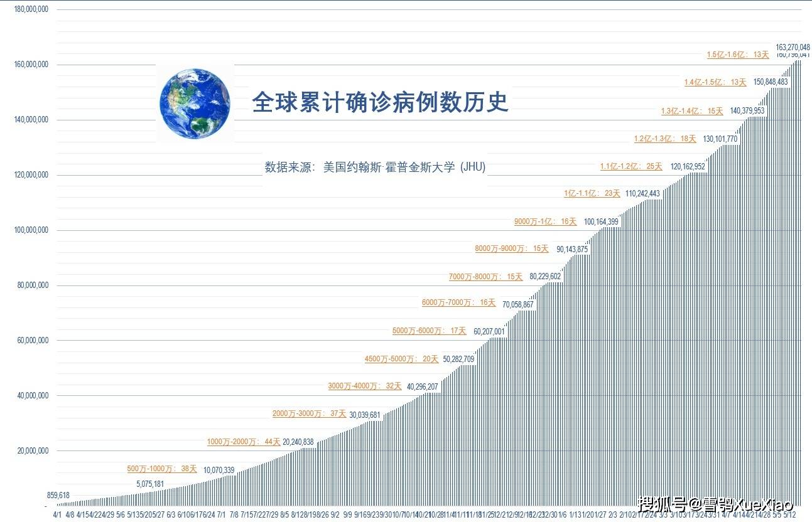Click the annotation 7000万-8000万: 15天
The image size is (812, 522).
pos(485,277)
